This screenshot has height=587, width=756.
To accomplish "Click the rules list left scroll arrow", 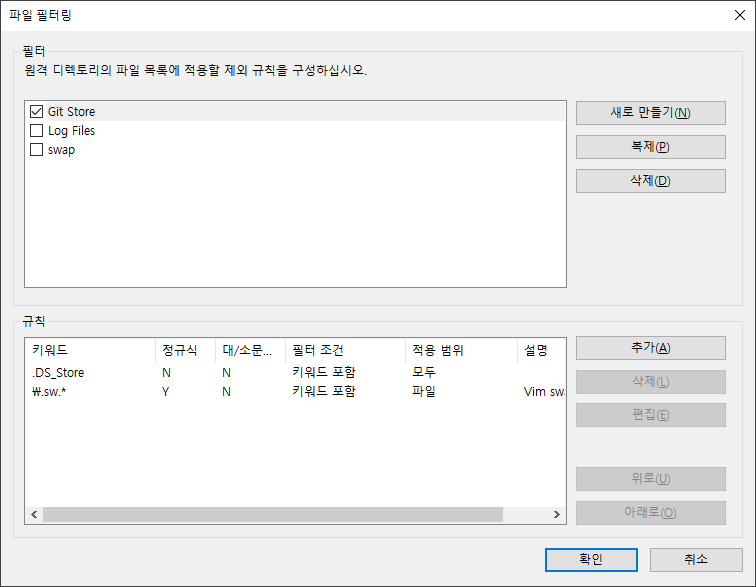I will [x=34, y=515].
